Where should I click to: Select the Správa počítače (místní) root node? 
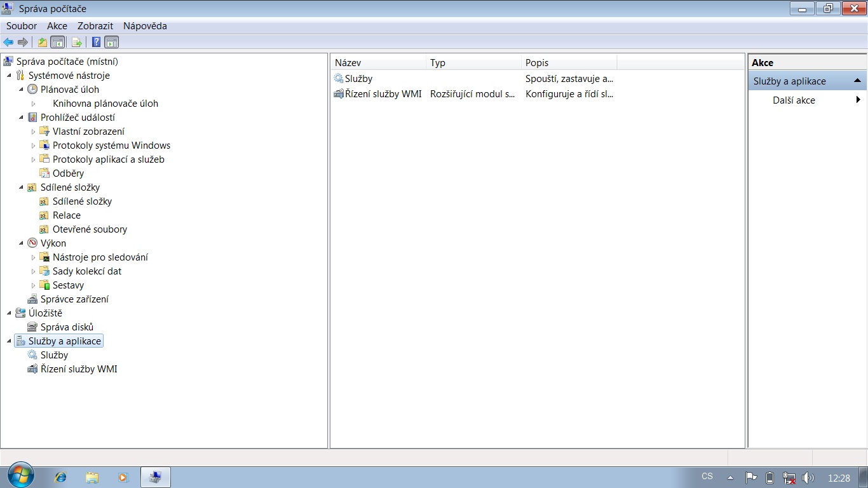pyautogui.click(x=67, y=62)
